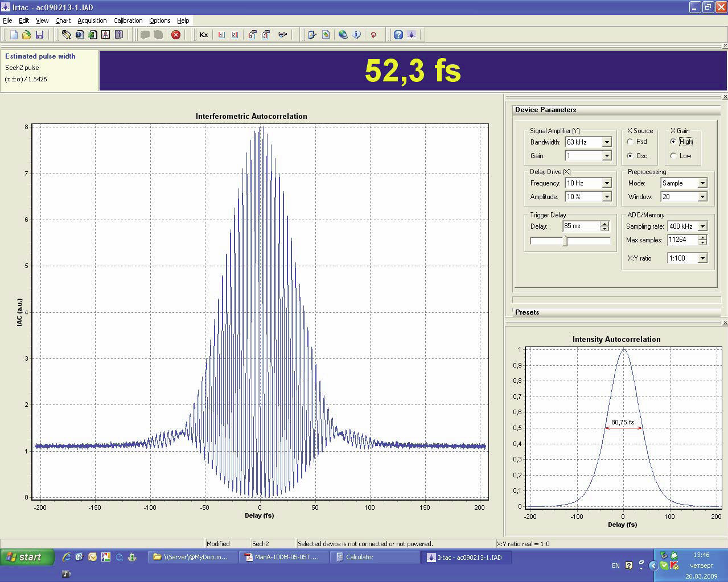
Task: Open the Acquisition menu
Action: point(92,20)
